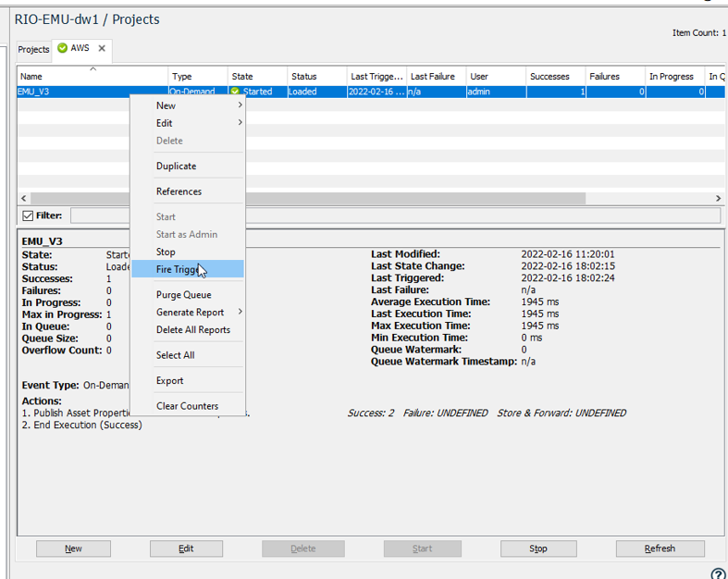Select Fire Trigger menu entry

[187, 269]
